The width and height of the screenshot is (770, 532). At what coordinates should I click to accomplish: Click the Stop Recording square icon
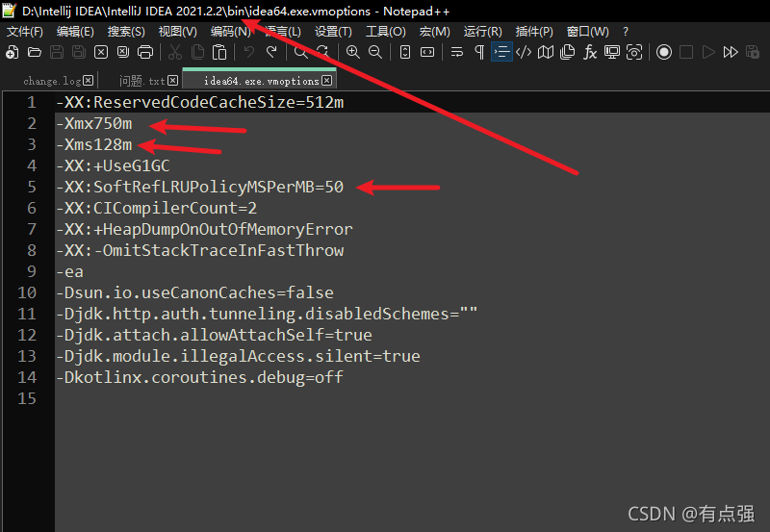(686, 52)
